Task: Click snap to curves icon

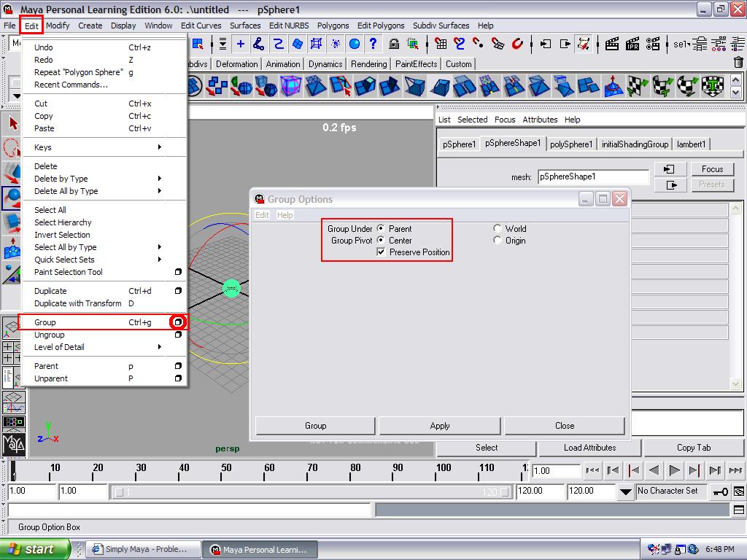Action: coord(460,44)
